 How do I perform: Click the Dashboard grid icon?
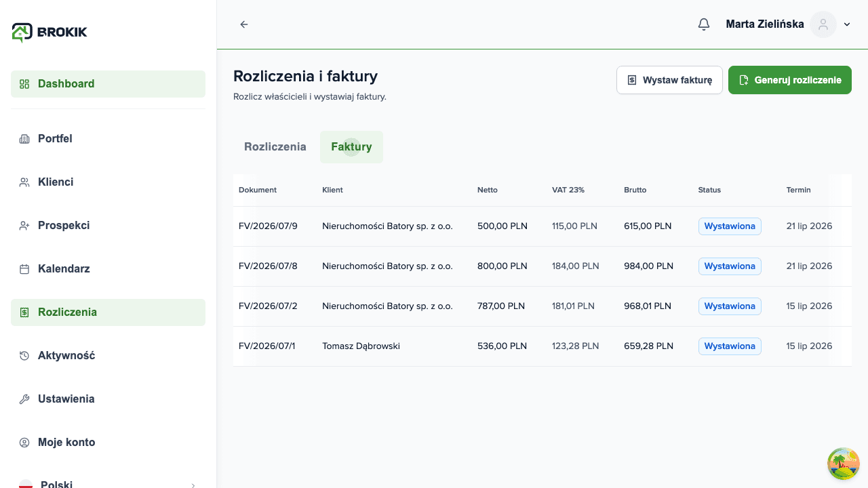(24, 84)
